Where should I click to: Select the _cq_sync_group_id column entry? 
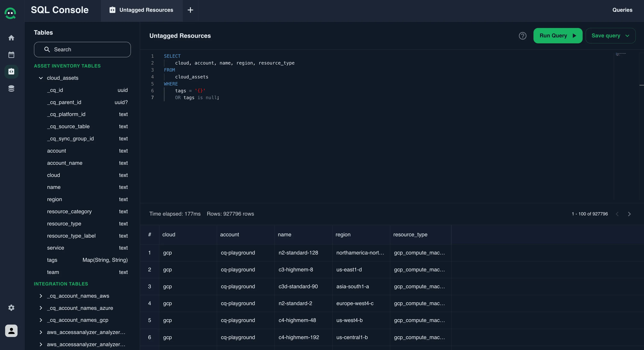(x=87, y=139)
